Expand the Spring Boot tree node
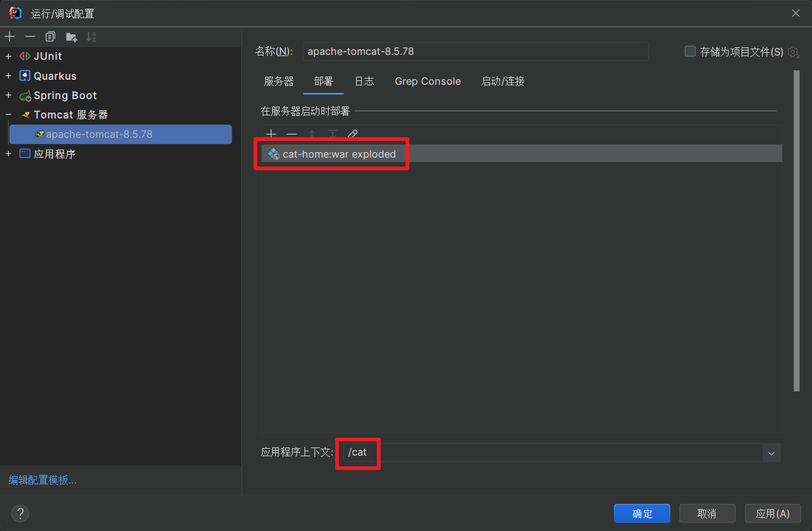 tap(8, 95)
